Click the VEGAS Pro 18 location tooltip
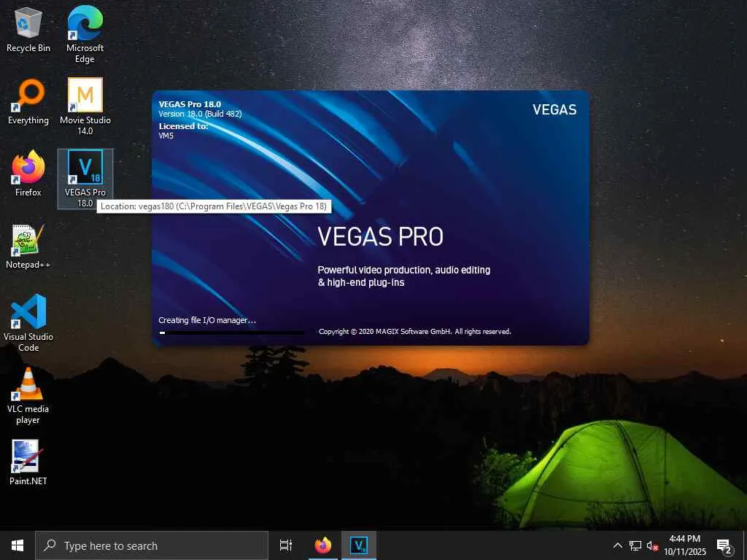747x560 pixels. point(214,206)
